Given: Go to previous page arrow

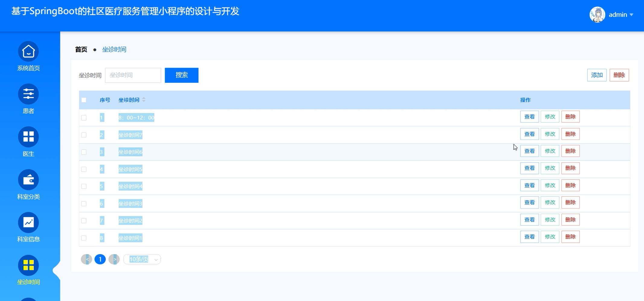Looking at the screenshot, I should click(87, 259).
